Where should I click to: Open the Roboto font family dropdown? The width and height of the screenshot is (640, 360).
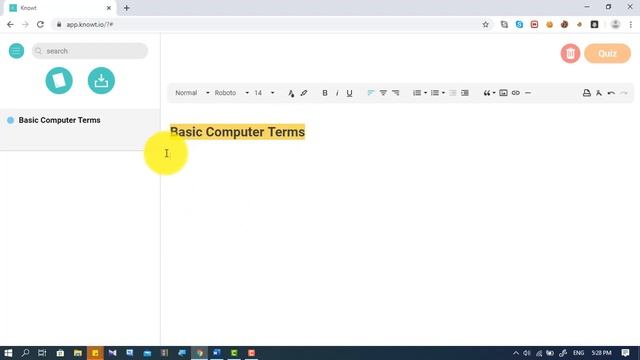[231, 93]
